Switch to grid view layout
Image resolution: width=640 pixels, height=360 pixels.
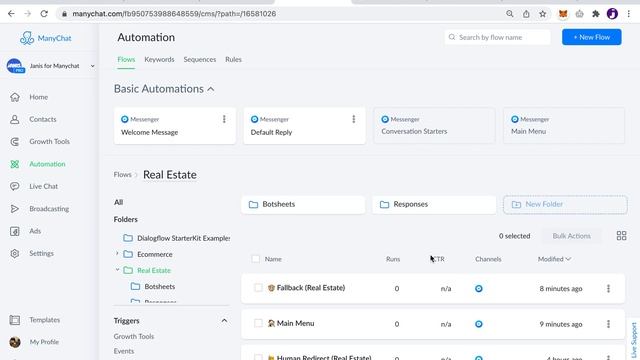pyautogui.click(x=621, y=236)
